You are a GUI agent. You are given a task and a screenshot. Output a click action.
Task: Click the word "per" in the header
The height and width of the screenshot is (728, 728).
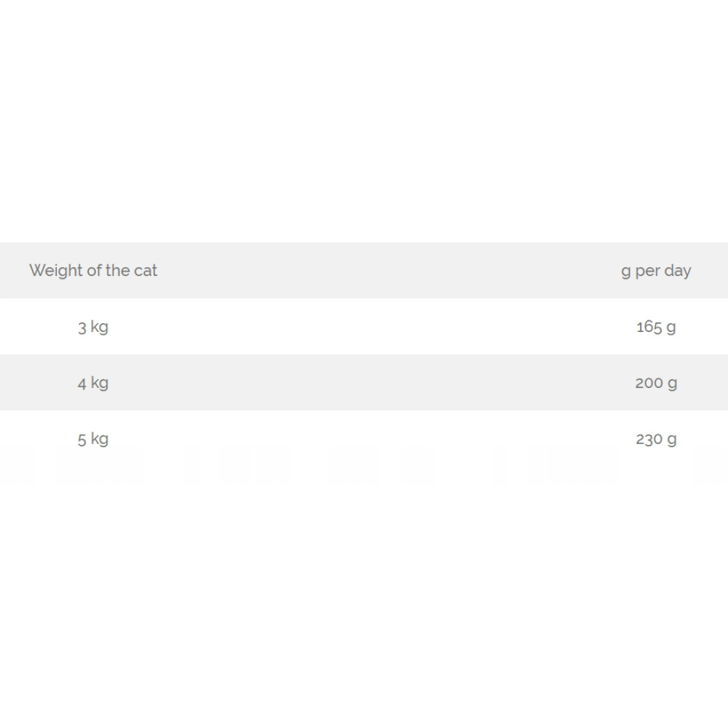point(647,271)
